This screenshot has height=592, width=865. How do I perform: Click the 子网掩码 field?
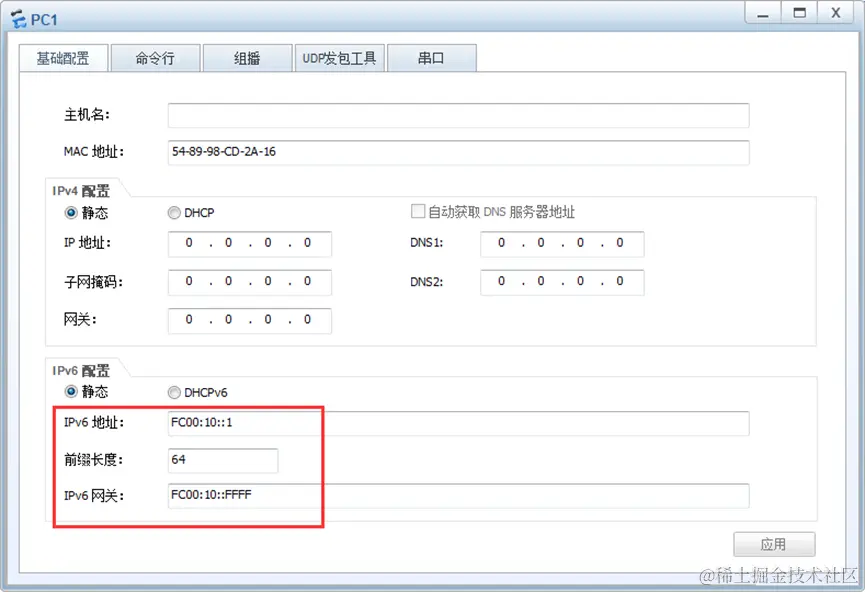click(x=250, y=282)
